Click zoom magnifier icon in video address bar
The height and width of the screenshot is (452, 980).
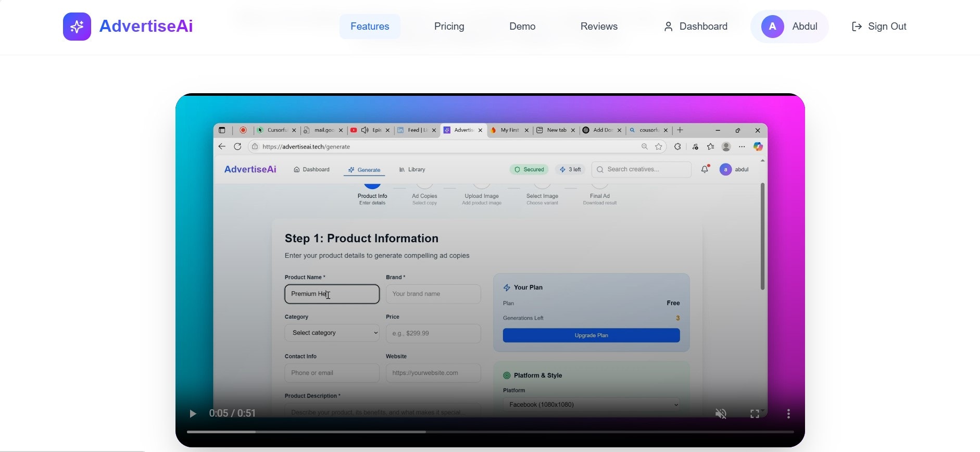point(645,147)
